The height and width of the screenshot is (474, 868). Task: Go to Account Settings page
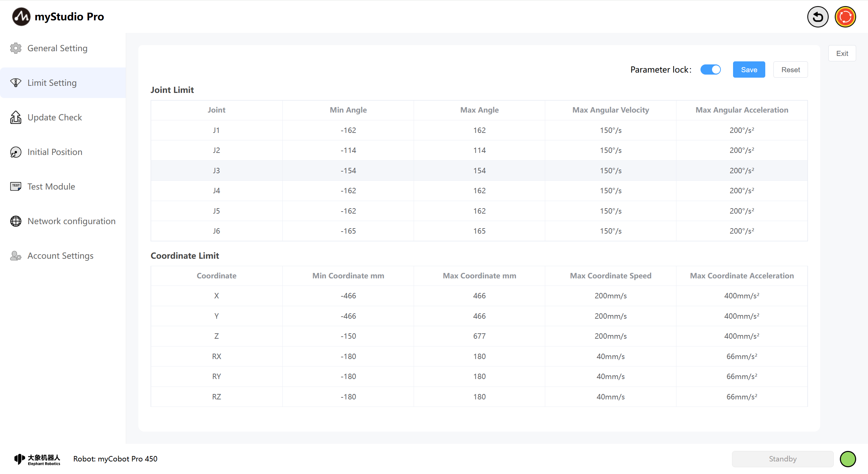pos(60,256)
